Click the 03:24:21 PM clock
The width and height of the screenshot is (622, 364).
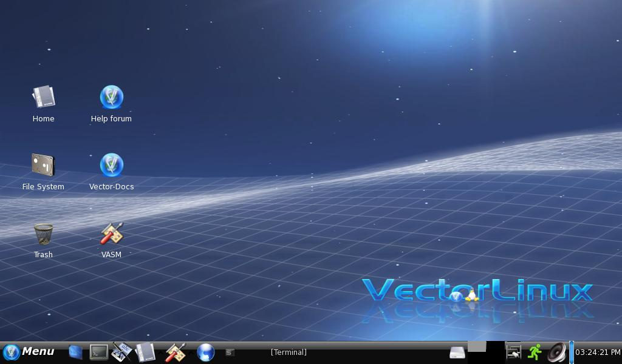[x=598, y=352]
